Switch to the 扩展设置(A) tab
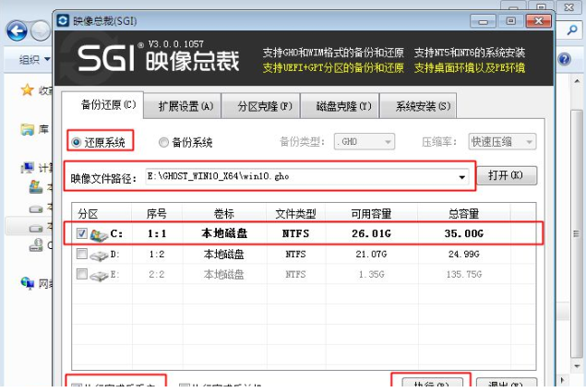 click(185, 106)
